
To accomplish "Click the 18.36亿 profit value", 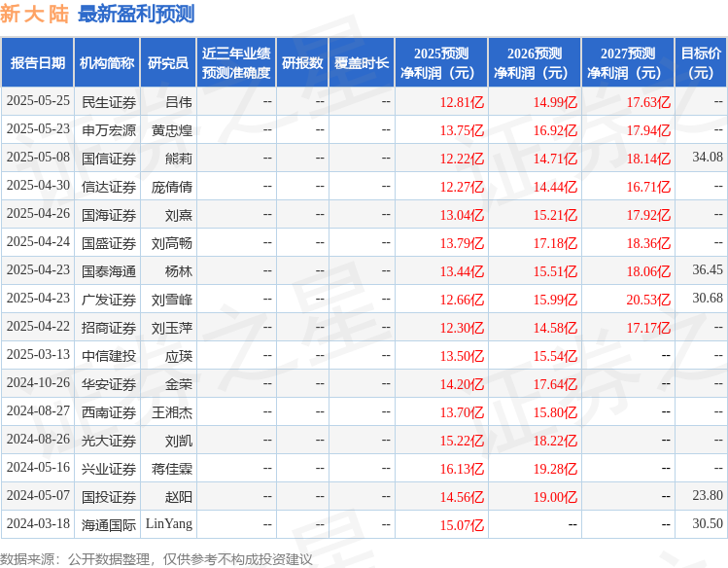I will point(648,243).
